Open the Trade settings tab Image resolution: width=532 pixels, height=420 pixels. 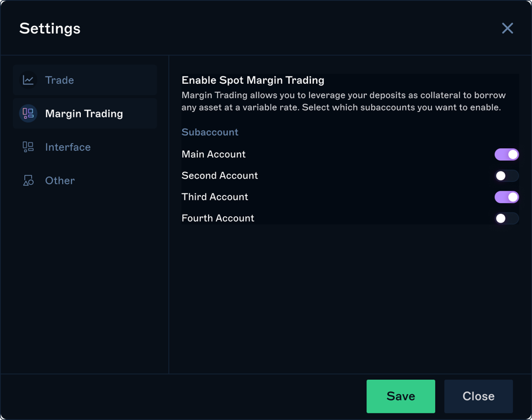coord(60,80)
